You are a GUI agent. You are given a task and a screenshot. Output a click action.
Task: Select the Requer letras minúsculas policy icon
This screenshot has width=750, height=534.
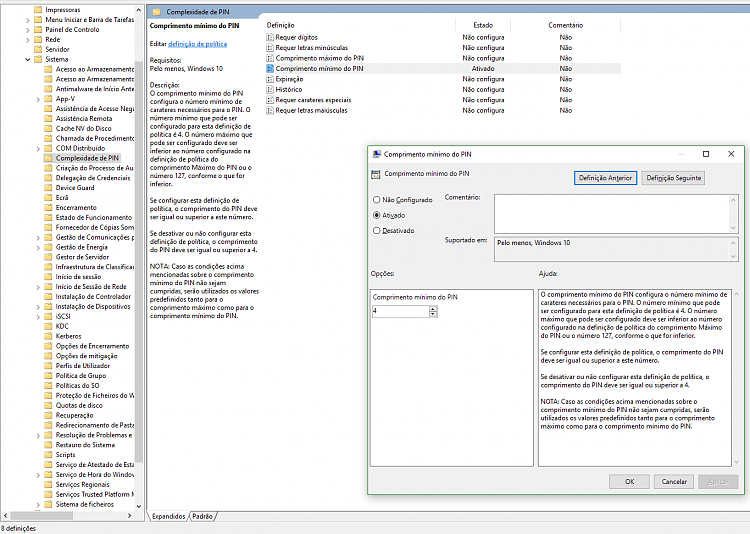tap(270, 48)
